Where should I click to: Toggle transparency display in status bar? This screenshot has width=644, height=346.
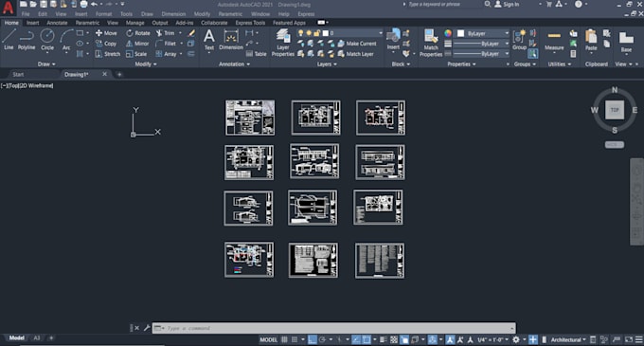point(393,339)
